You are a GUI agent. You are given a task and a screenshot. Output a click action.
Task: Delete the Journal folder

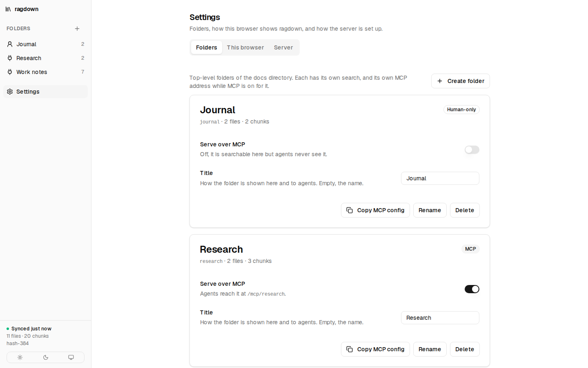(x=465, y=210)
